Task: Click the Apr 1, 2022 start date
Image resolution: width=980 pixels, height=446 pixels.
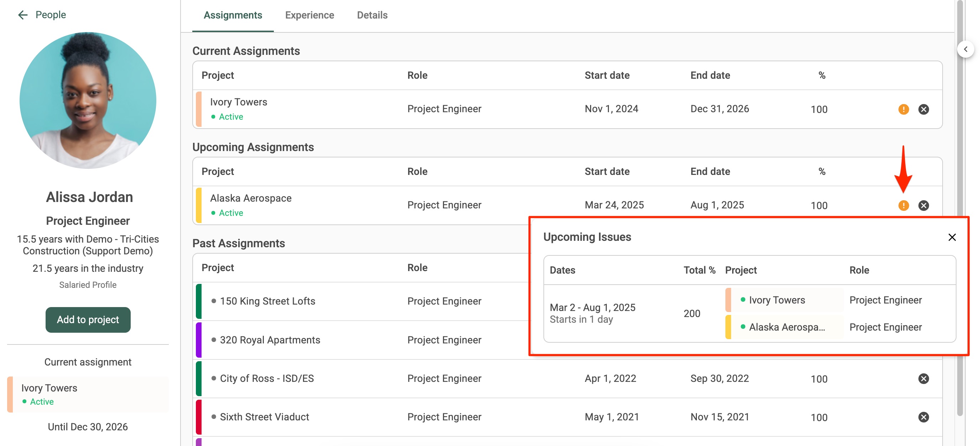Action: click(610, 378)
